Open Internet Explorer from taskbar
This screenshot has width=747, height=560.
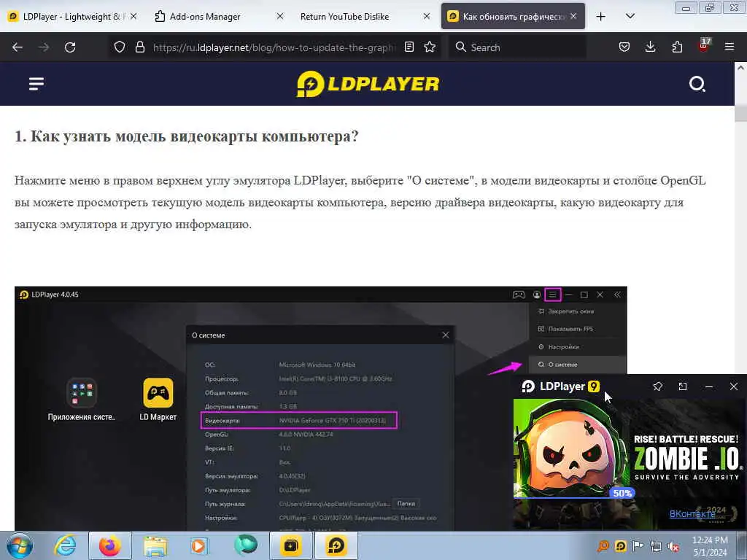(65, 545)
